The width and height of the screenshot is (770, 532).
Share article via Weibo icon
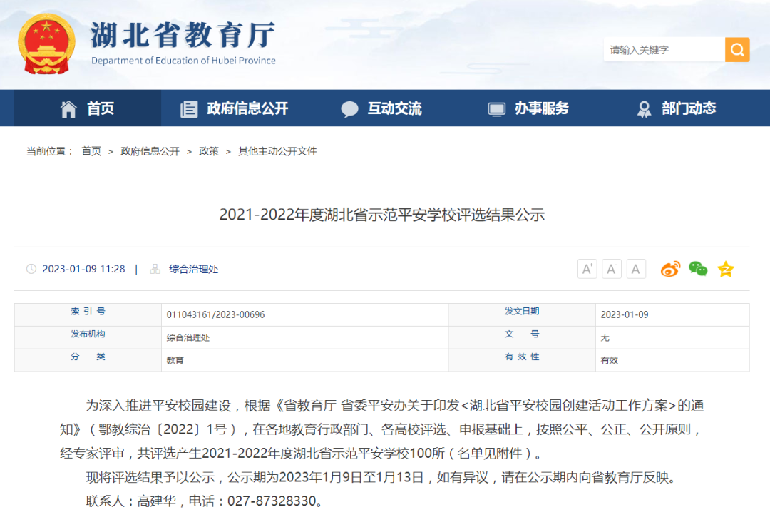(670, 269)
